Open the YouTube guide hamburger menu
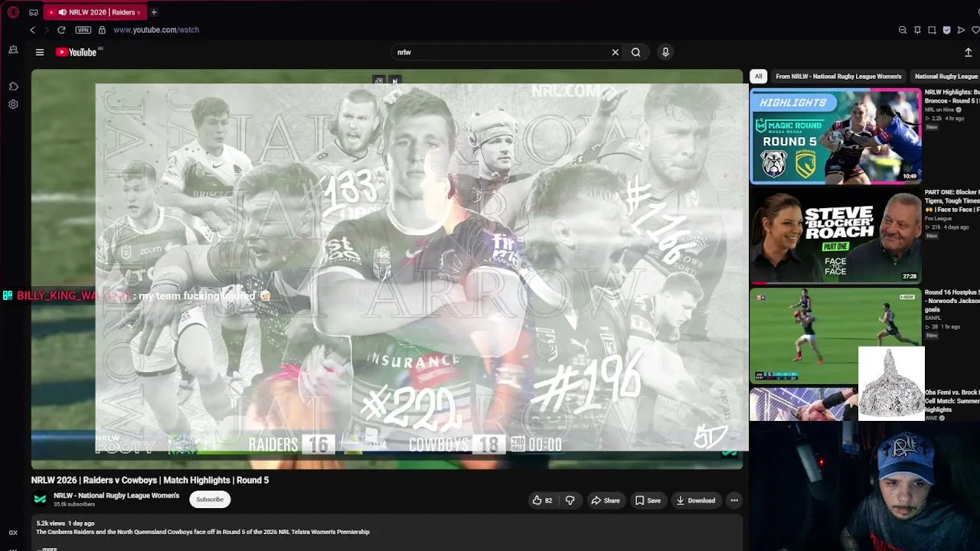The width and height of the screenshot is (980, 551). [x=40, y=52]
